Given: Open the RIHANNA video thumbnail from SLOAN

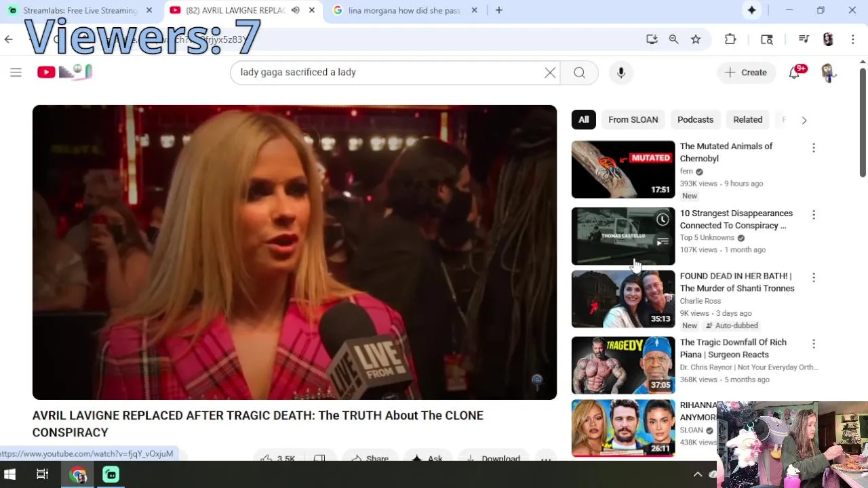Looking at the screenshot, I should pos(623,428).
